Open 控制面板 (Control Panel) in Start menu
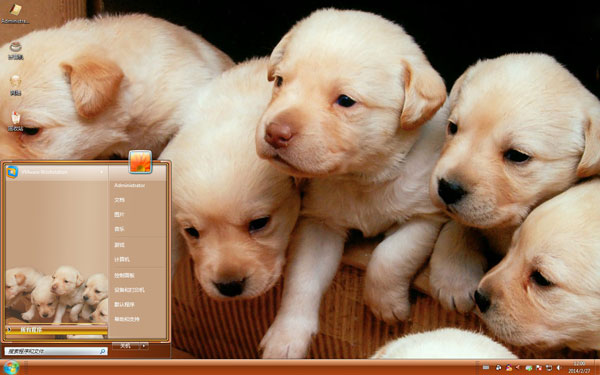Image resolution: width=600 pixels, height=375 pixels. coord(124,276)
